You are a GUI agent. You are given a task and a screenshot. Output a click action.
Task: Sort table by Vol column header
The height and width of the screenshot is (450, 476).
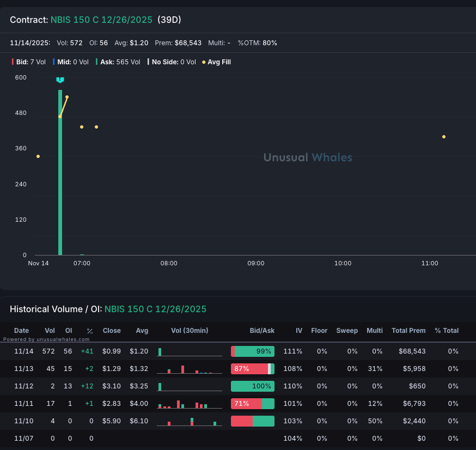tap(50, 331)
